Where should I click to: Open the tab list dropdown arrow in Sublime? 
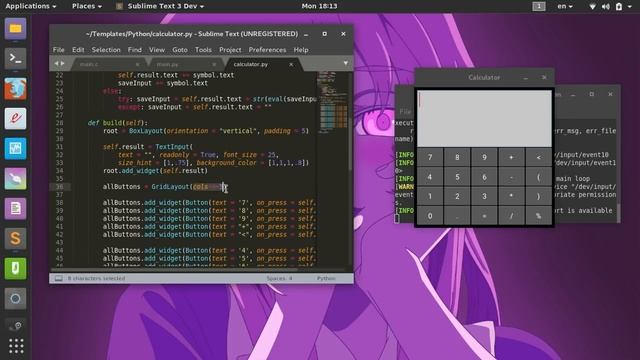(346, 64)
